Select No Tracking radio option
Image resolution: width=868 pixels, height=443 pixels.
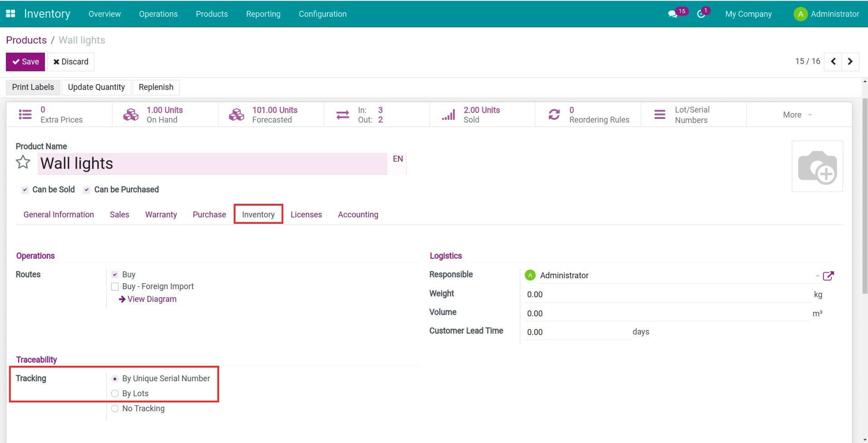[x=115, y=409]
